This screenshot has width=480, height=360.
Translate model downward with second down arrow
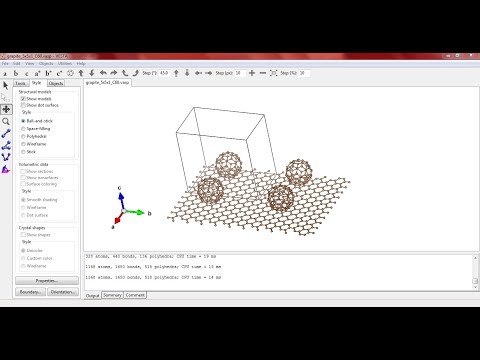(x=187, y=73)
